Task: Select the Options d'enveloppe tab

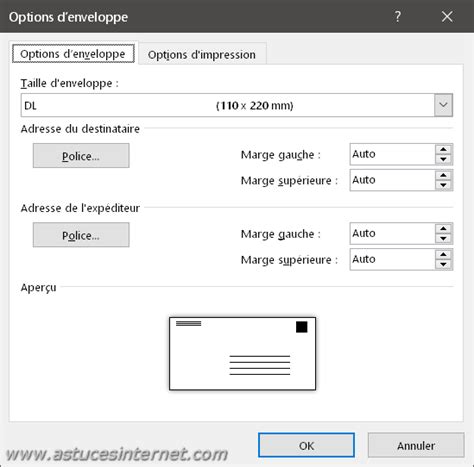Action: coord(73,54)
